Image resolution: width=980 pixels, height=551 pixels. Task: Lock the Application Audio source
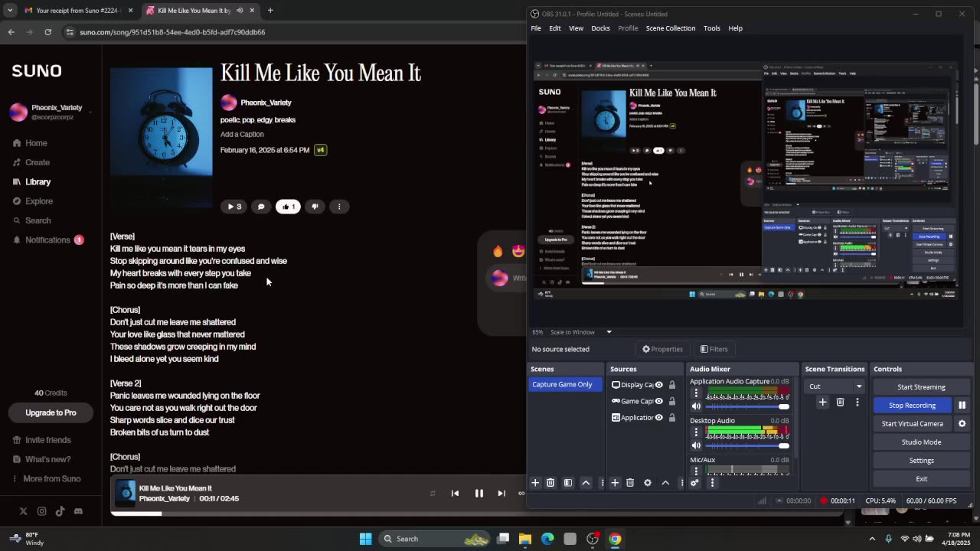coord(672,418)
